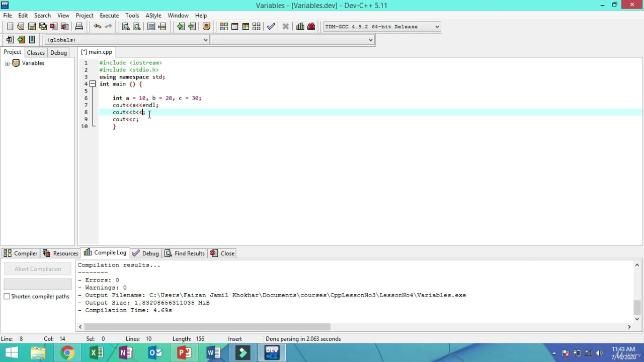Open the Window menu
This screenshot has width=644, height=362.
(x=178, y=16)
